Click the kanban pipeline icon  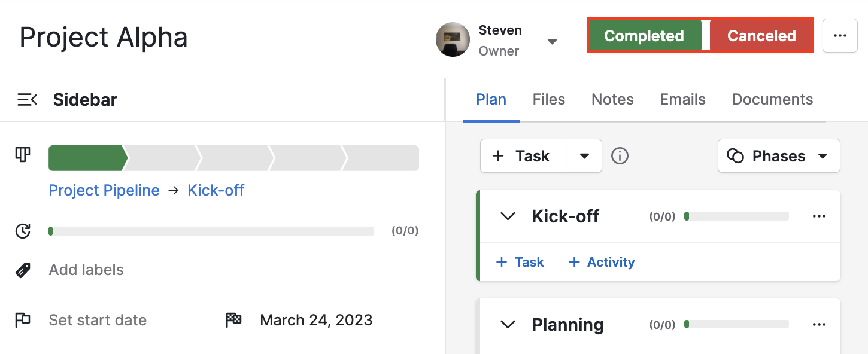[x=22, y=154]
